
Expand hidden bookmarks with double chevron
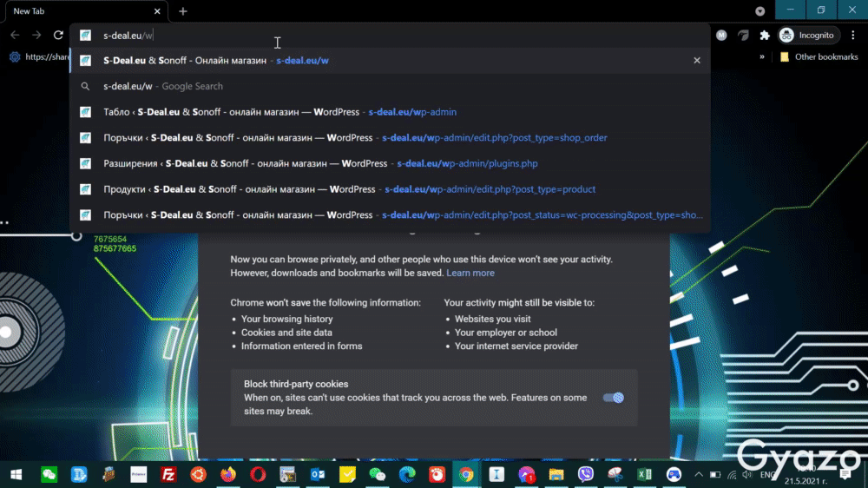click(762, 57)
